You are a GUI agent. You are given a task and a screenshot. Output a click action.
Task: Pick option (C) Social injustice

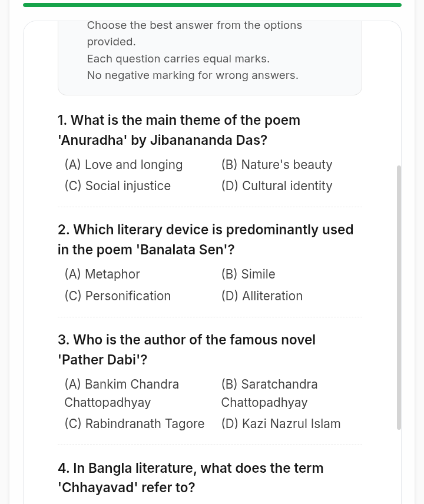pos(118,186)
